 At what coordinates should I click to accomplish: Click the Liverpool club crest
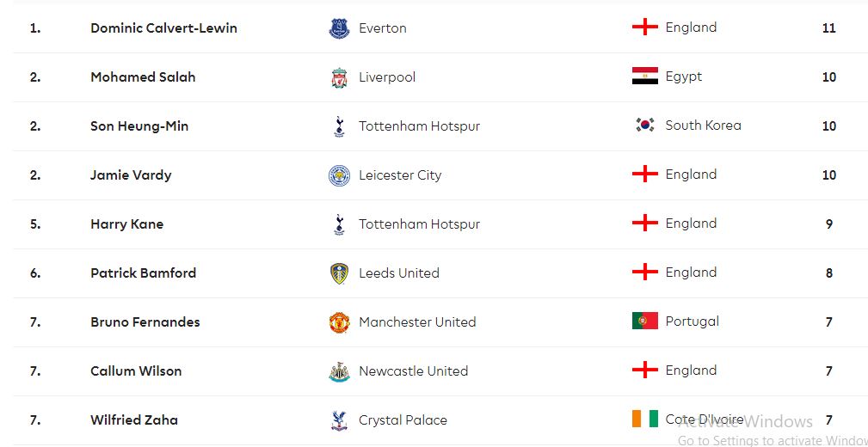339,77
